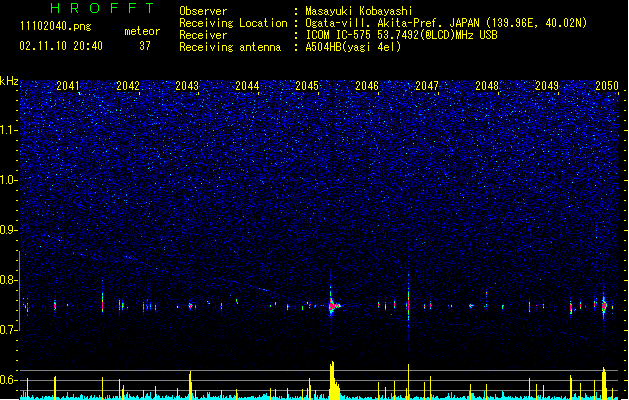Click the observer name Masayuki Kobayashi
Viewport: 629px width, 400px height.
coord(359,11)
